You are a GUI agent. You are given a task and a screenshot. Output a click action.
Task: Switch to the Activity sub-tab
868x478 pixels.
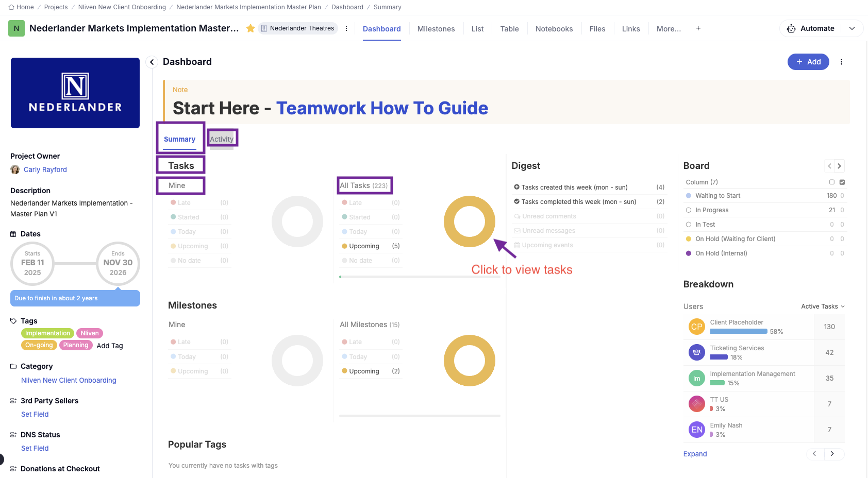222,139
